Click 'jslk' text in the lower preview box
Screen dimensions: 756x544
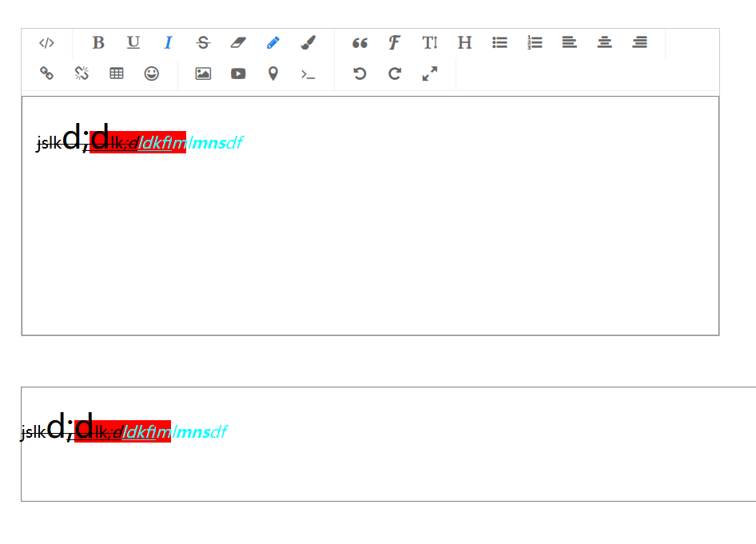[x=34, y=432]
